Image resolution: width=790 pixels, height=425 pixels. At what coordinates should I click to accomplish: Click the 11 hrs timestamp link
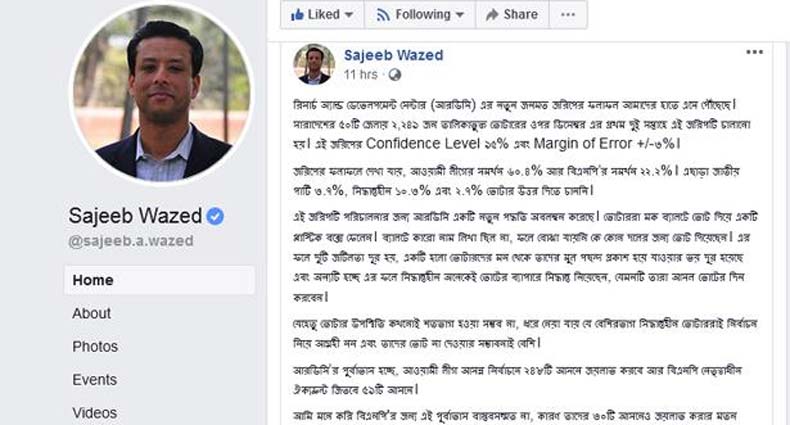361,74
